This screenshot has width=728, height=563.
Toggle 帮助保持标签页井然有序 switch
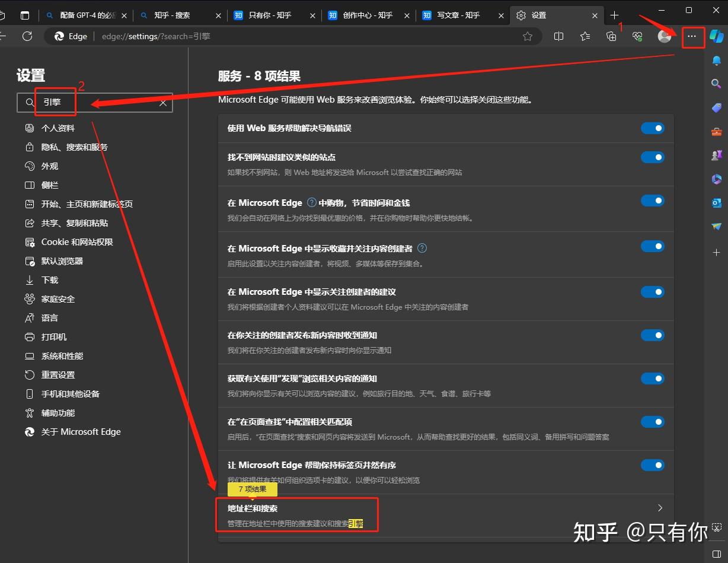point(653,465)
